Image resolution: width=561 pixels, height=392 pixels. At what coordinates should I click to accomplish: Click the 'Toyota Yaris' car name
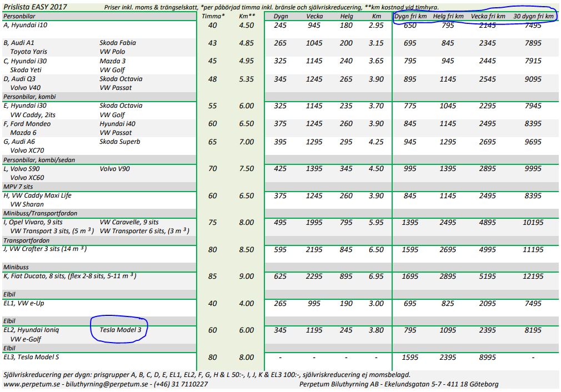click(x=29, y=52)
